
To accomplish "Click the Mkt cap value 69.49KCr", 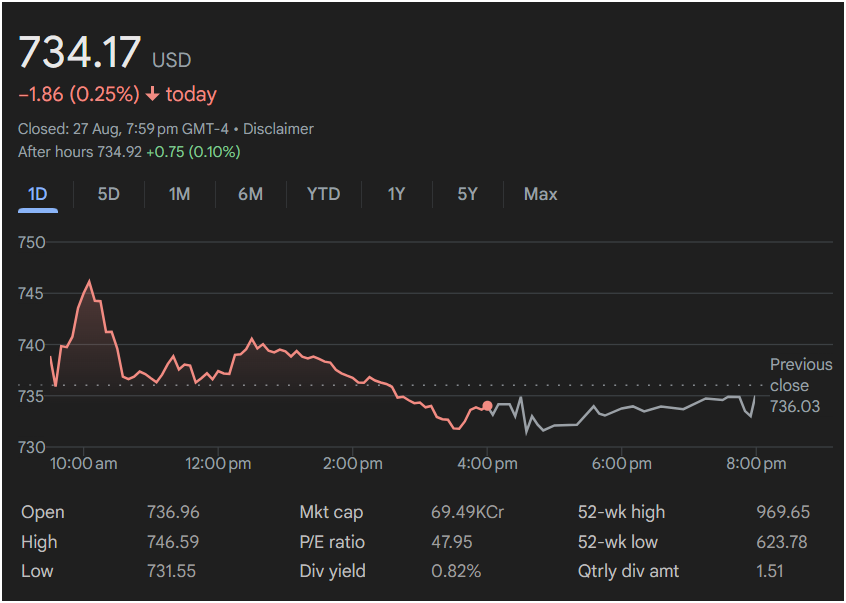I will pyautogui.click(x=467, y=512).
